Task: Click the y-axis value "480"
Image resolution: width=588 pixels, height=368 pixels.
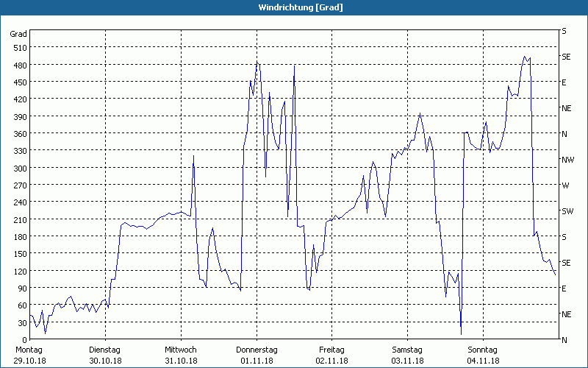Action: (21, 65)
